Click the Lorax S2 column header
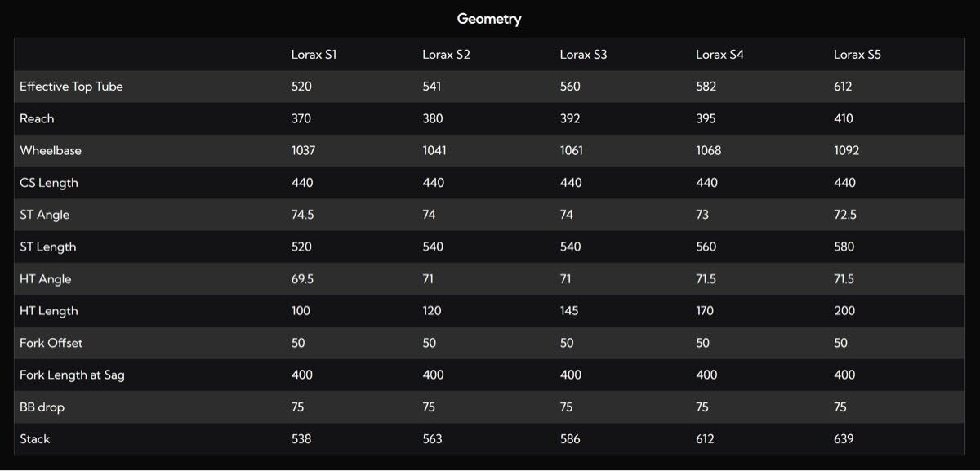 (x=446, y=55)
